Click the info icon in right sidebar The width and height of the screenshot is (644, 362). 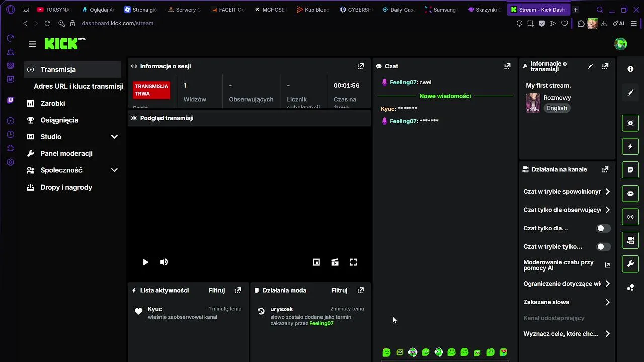[630, 69]
